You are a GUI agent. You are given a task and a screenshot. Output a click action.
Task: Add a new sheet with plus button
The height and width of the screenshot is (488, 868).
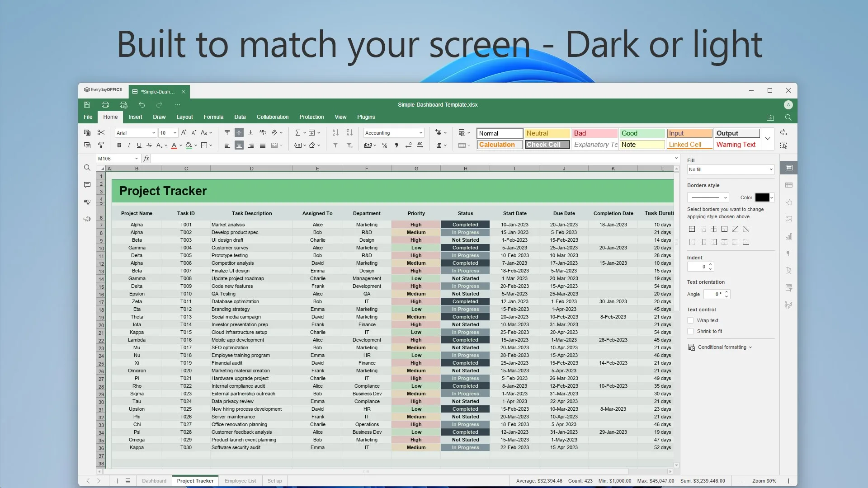click(118, 481)
